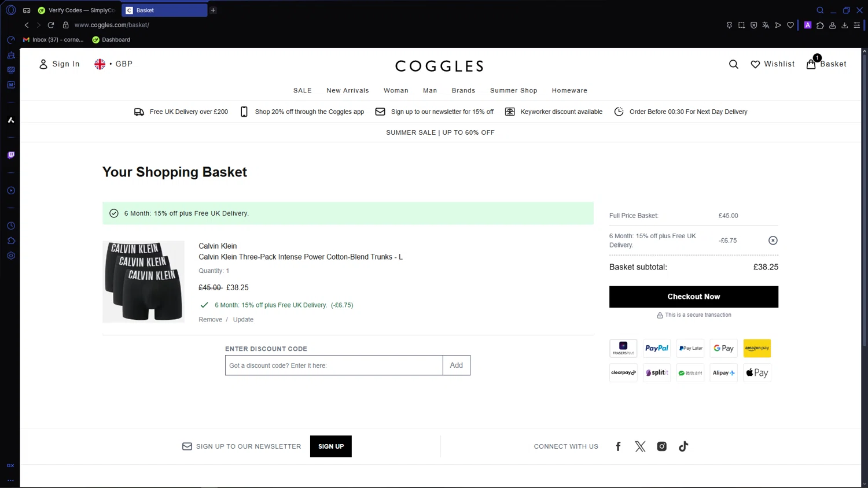The width and height of the screenshot is (868, 488).
Task: Open History clock icon in Opera sidebar
Action: tap(11, 226)
